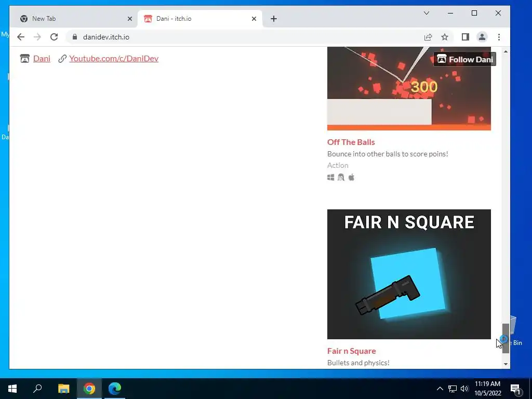Viewport: 532px width, 399px height.
Task: Click the itch.io icon beside Dani
Action: coord(25,59)
